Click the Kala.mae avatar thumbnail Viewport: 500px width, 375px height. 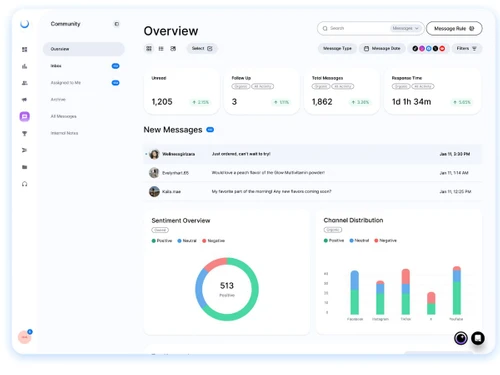154,192
